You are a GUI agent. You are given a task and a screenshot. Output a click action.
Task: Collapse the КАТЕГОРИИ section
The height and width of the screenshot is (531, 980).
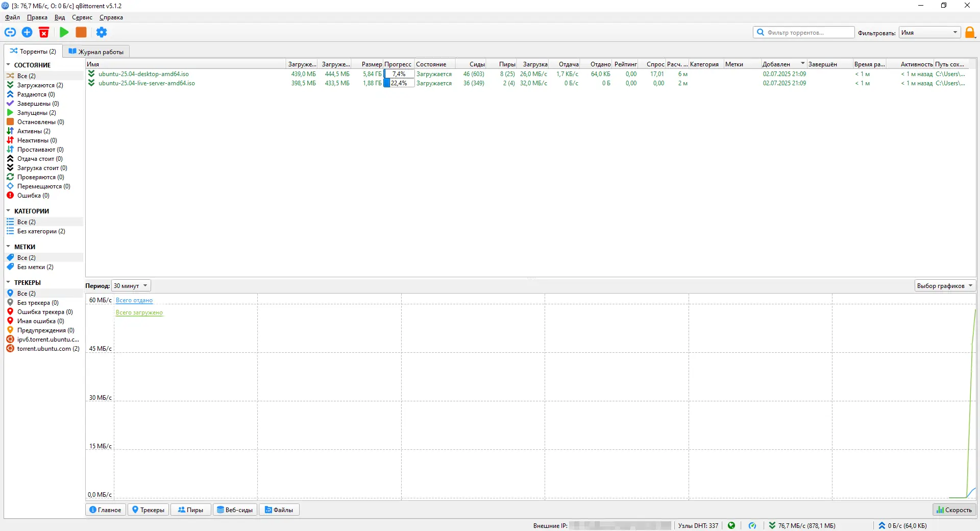[8, 211]
